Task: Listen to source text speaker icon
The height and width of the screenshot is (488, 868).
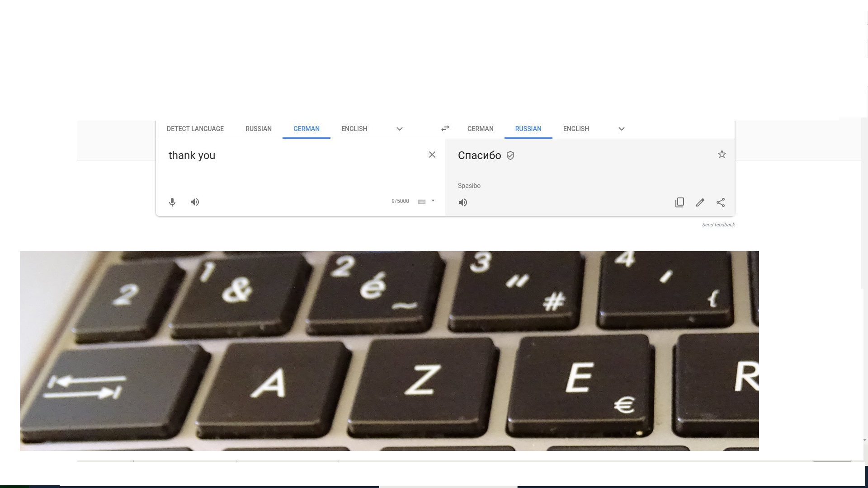Action: pyautogui.click(x=195, y=202)
